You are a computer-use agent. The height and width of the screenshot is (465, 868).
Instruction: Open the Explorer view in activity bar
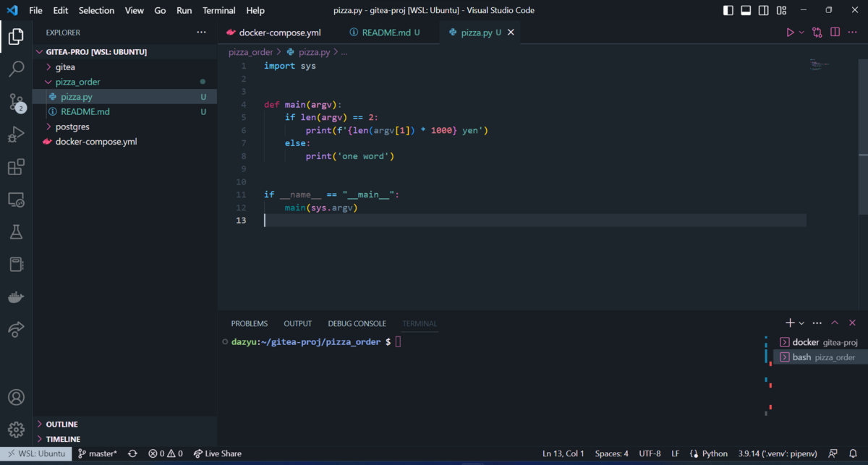pos(16,36)
